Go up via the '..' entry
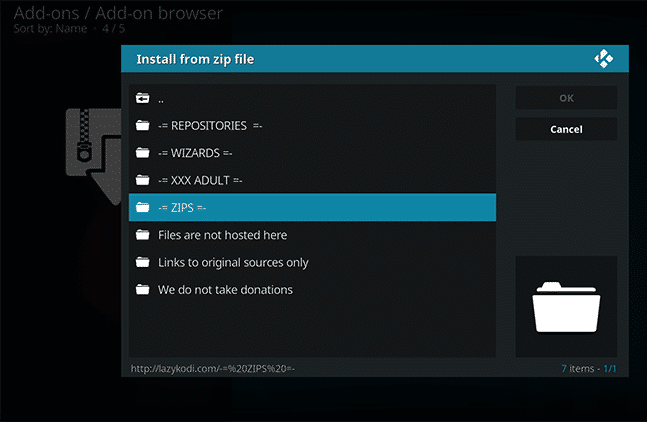Screen dimensions: 647x422 click(312, 98)
